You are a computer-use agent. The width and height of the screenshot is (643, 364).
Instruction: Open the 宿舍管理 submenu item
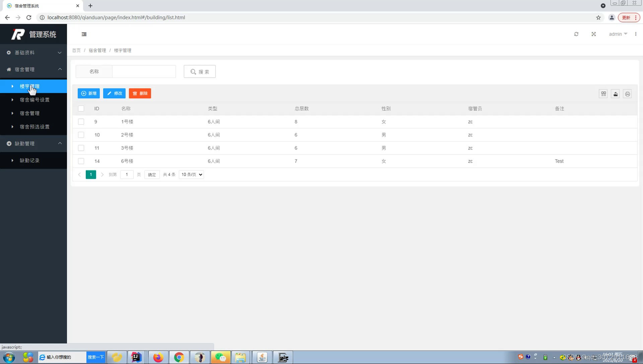[x=33, y=113]
